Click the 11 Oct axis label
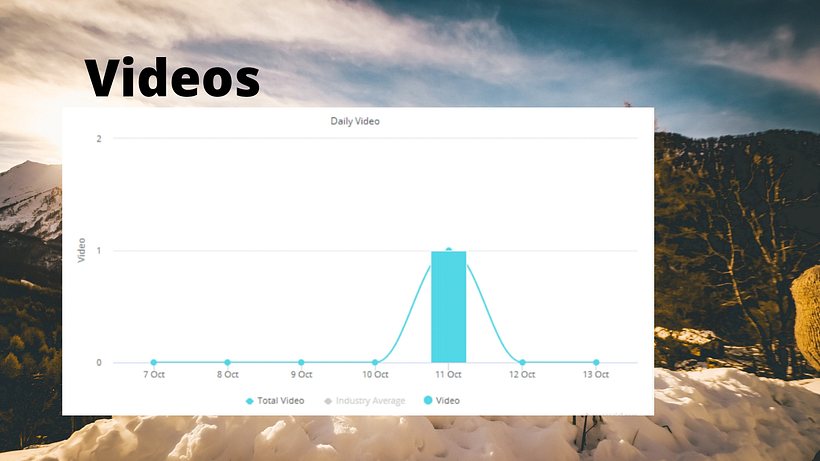The image size is (820, 461). coord(449,374)
